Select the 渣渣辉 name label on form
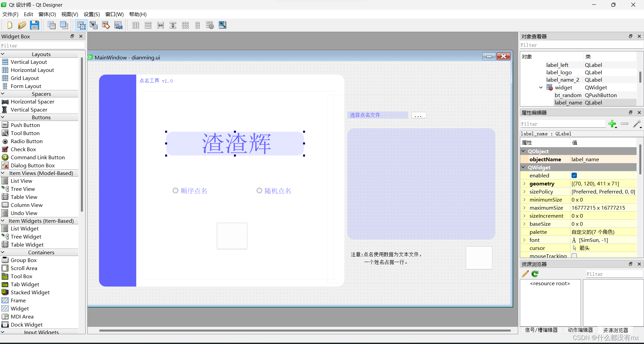This screenshot has height=344, width=644. [235, 143]
